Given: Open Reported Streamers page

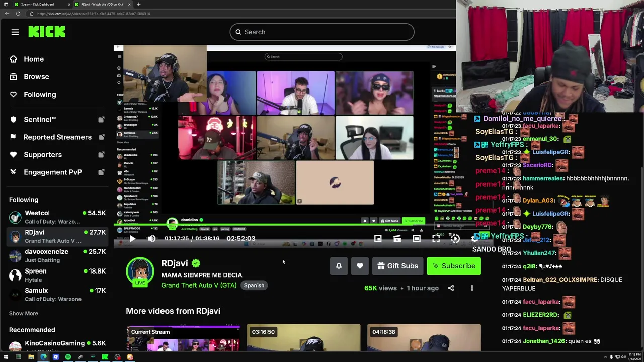Looking at the screenshot, I should click(57, 137).
